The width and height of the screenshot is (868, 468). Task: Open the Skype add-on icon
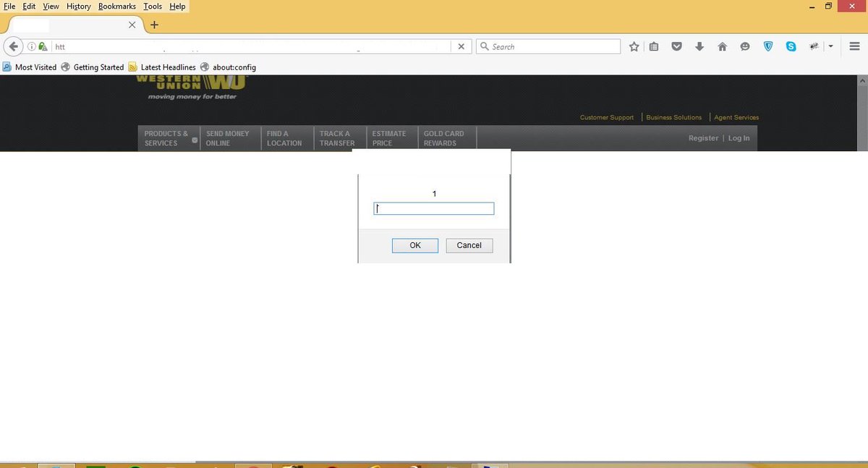click(791, 46)
